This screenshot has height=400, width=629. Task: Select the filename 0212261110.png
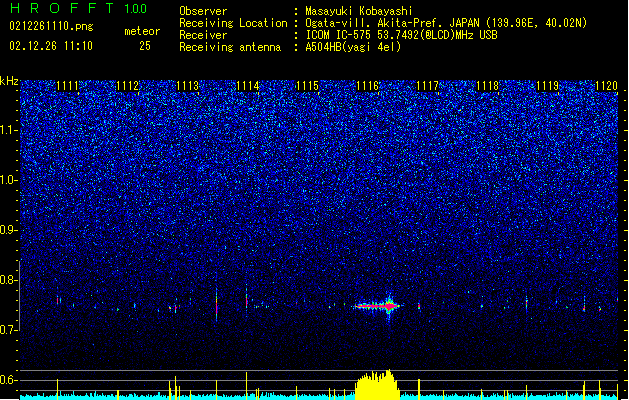pyautogui.click(x=51, y=26)
